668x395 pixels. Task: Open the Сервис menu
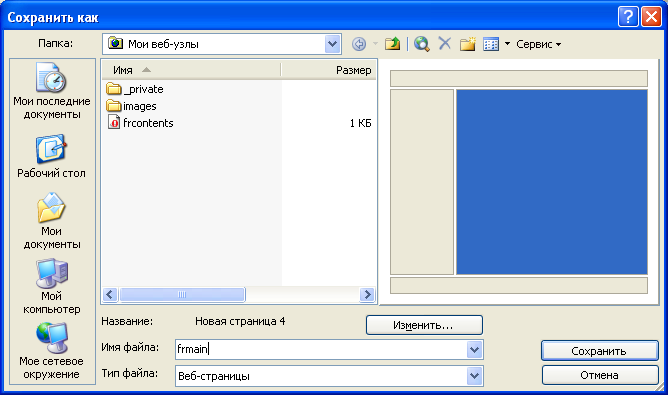coord(538,44)
